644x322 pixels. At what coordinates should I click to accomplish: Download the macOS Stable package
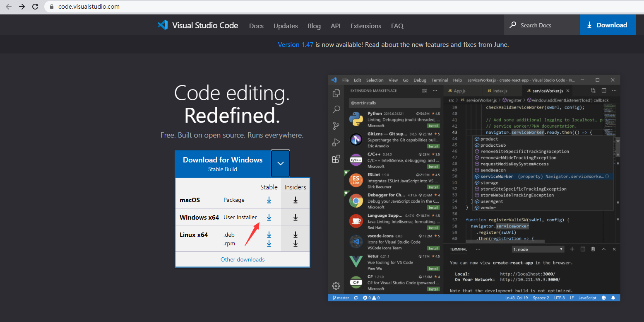tap(269, 200)
